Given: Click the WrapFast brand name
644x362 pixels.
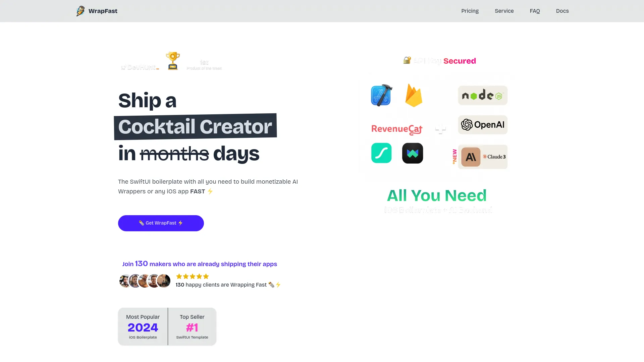Looking at the screenshot, I should coord(103,11).
